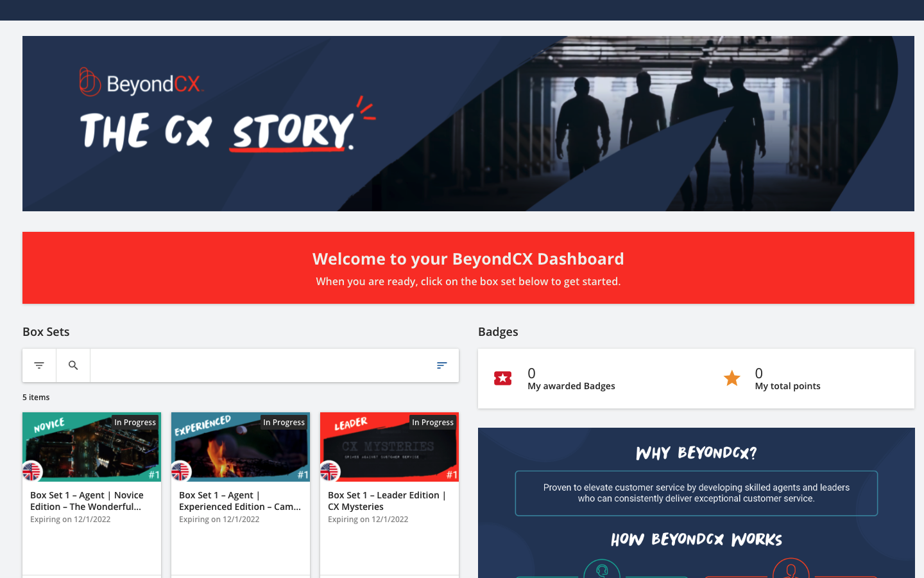The image size is (924, 578).
Task: Click 'My total points' text
Action: pyautogui.click(x=787, y=386)
